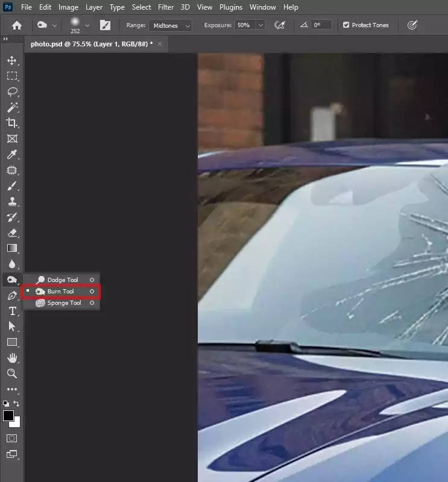Select the Move tool
Screen dimensions: 448x482
(11, 60)
